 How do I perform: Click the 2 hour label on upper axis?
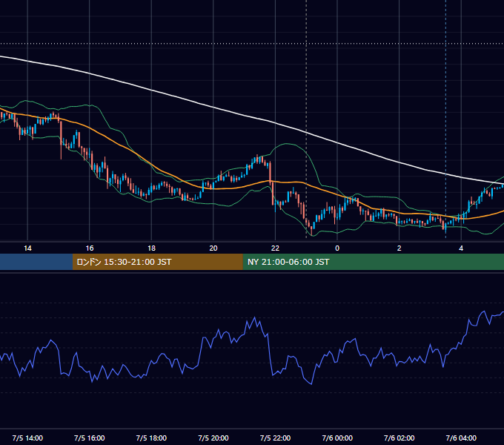399,248
